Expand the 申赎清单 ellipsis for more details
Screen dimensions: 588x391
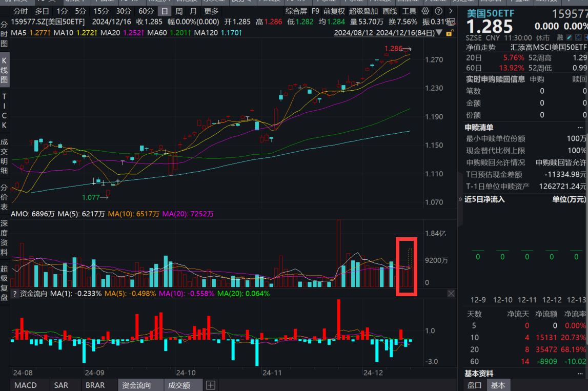tap(581, 127)
